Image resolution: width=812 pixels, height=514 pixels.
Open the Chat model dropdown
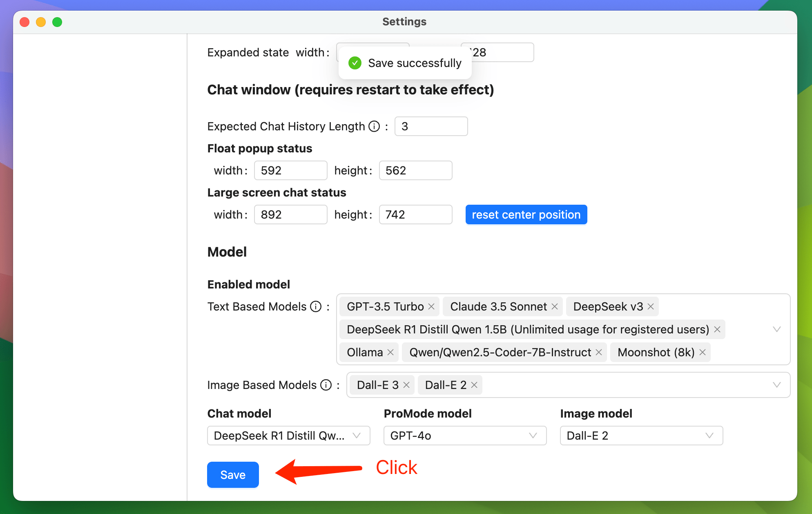[289, 436]
